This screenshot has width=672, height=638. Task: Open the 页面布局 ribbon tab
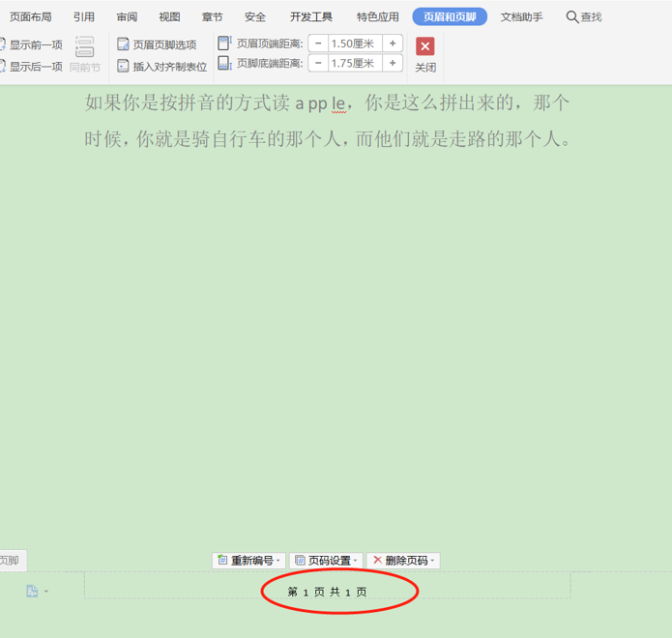tap(30, 17)
